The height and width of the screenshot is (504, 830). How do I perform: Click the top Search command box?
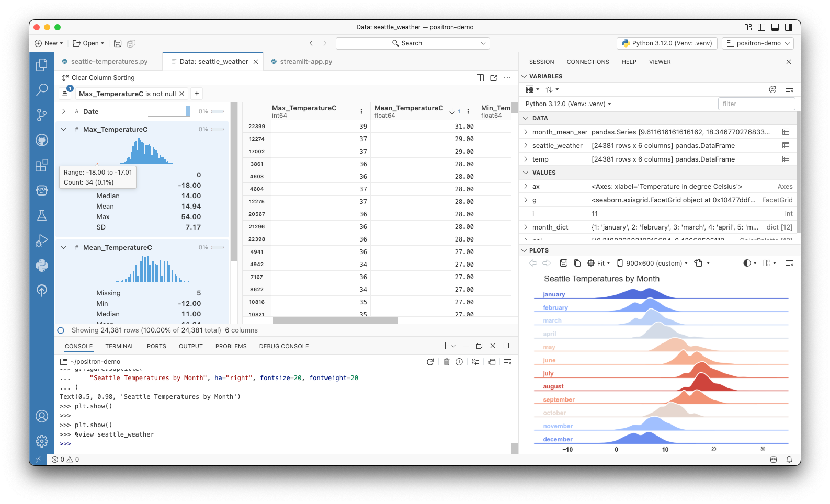(x=413, y=43)
